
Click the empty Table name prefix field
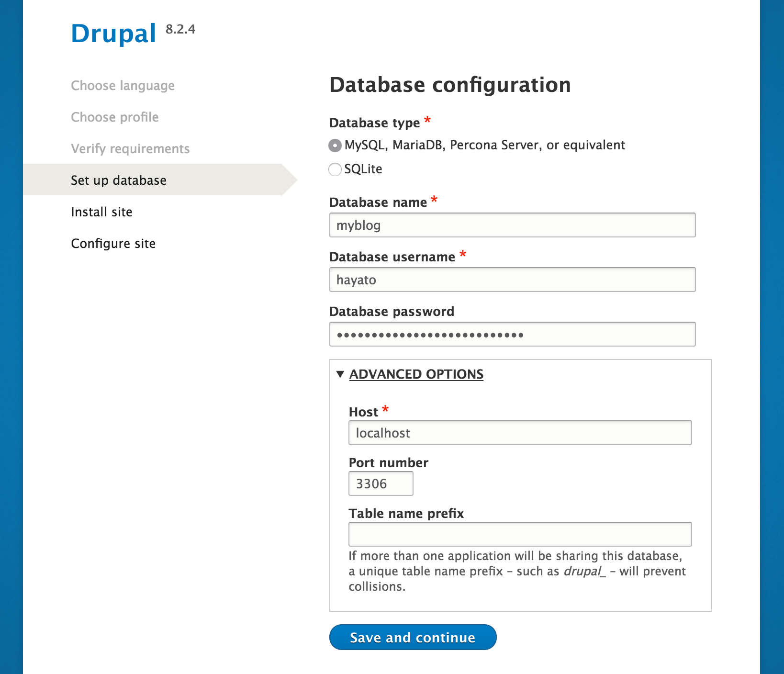(520, 535)
